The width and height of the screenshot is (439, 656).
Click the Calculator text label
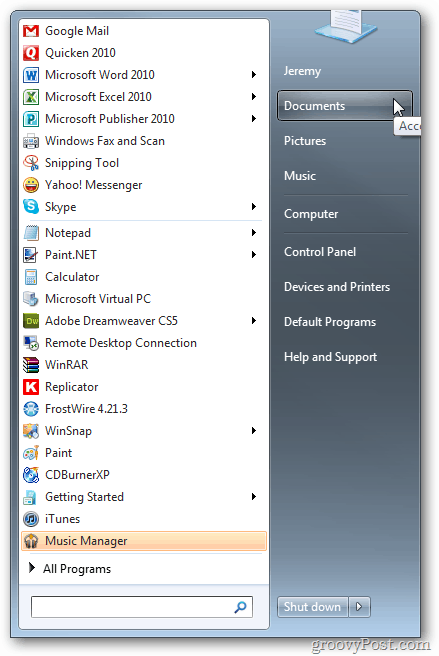pyautogui.click(x=72, y=277)
